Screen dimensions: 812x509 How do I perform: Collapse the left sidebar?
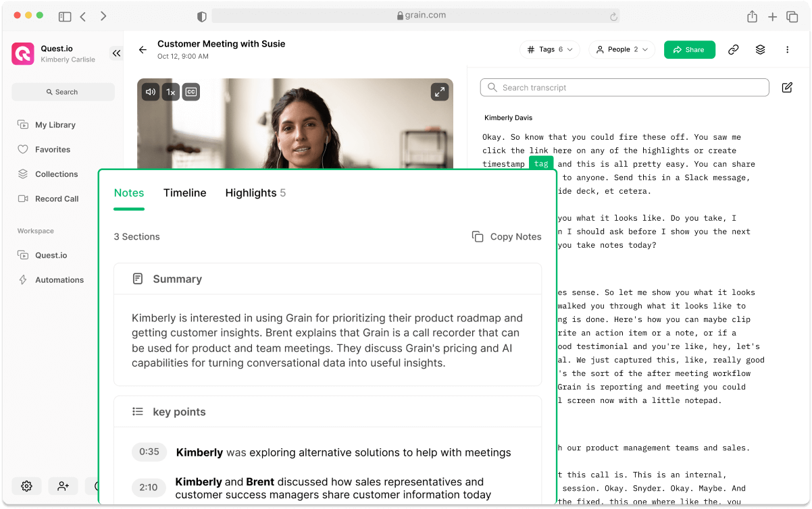pos(116,53)
